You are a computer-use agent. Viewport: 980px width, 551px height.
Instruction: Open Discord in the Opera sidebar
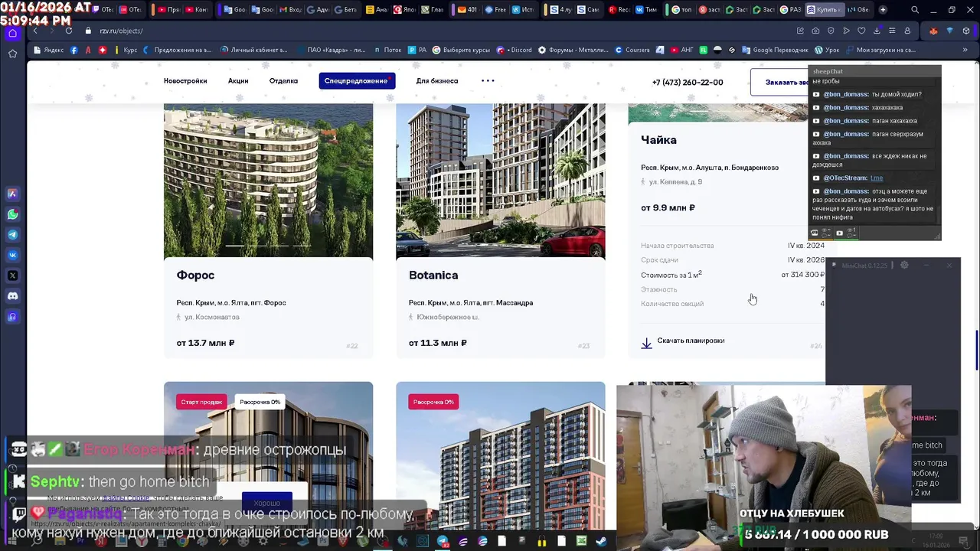[12, 296]
